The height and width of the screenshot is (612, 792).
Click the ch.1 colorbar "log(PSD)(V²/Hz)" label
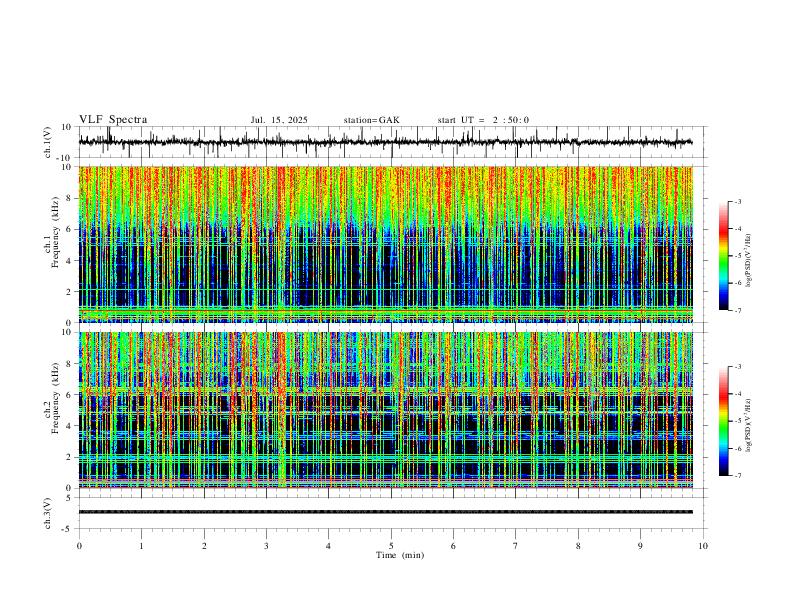tap(748, 261)
